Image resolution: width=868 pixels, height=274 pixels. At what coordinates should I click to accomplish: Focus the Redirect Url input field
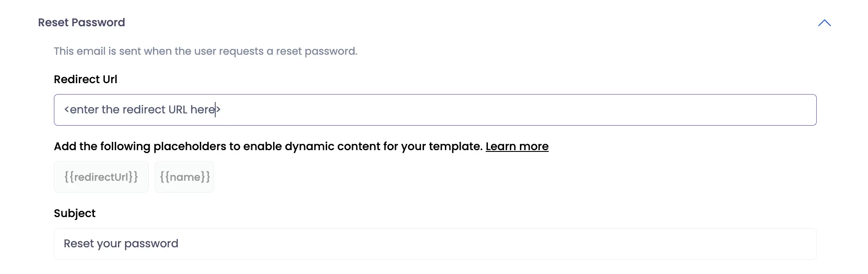coord(435,110)
